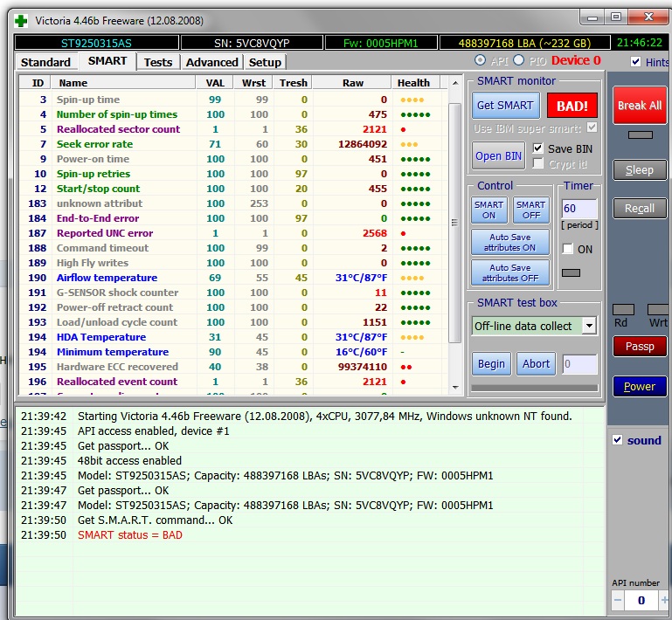Viewport: 672px width, 620px height.
Task: Click the SMART test progress bar
Action: (x=535, y=388)
